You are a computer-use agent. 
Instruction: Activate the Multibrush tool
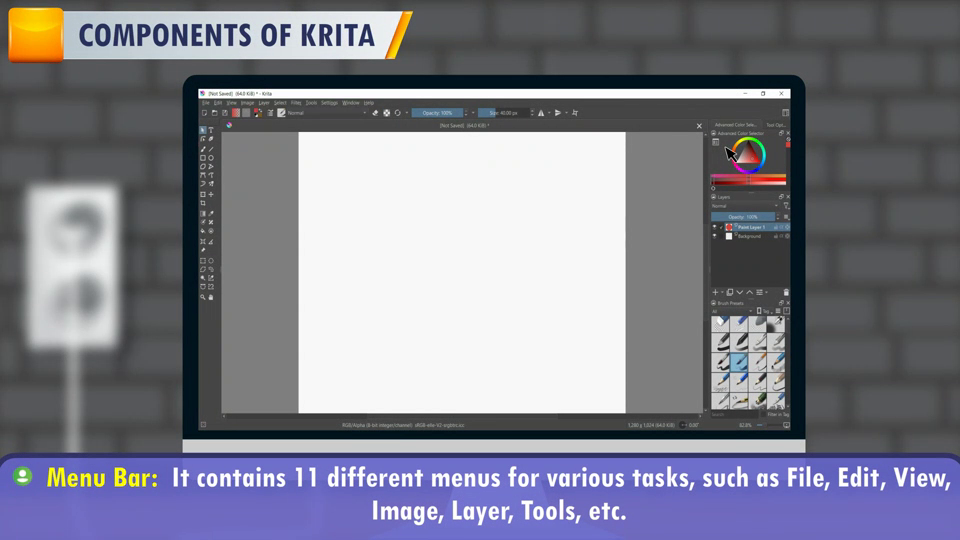coord(211,184)
